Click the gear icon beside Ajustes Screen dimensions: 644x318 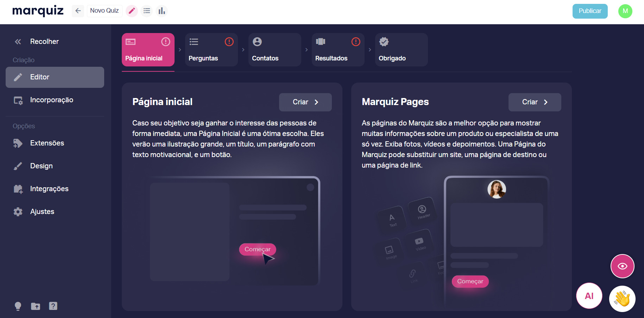[18, 212]
